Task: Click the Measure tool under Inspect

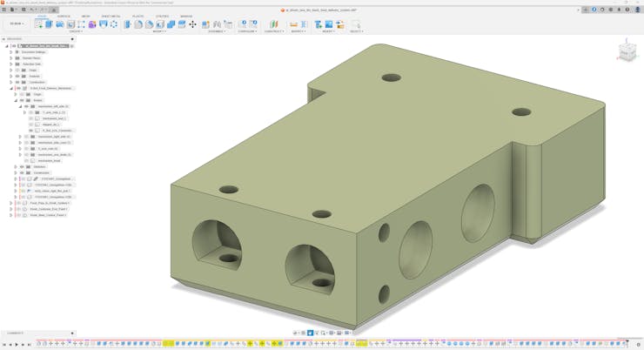Action: 293,24
